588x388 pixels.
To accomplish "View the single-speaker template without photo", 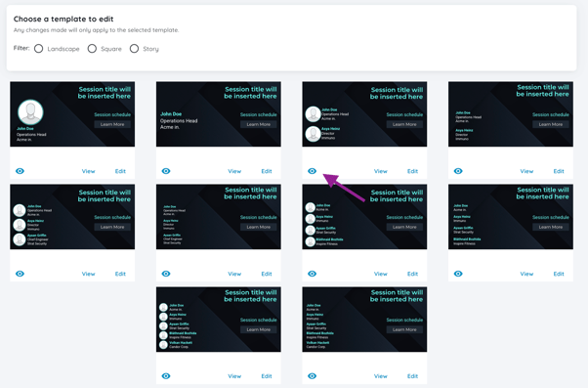I will pos(234,171).
